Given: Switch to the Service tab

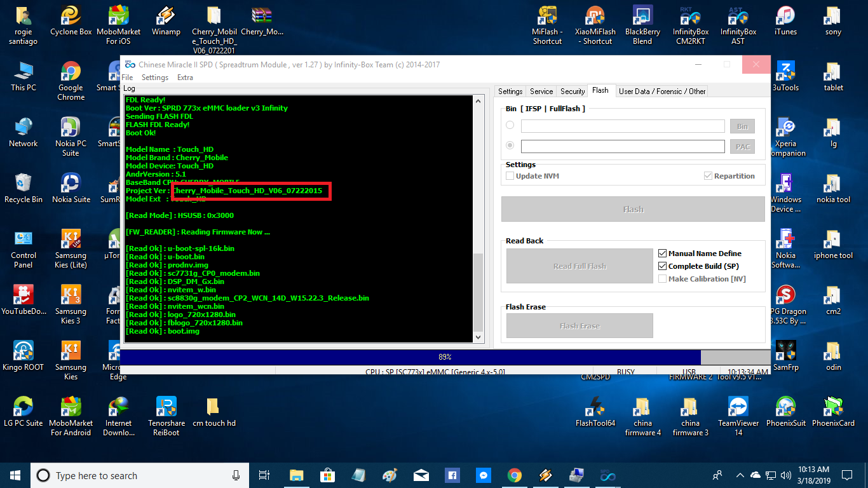Looking at the screenshot, I should pos(541,91).
